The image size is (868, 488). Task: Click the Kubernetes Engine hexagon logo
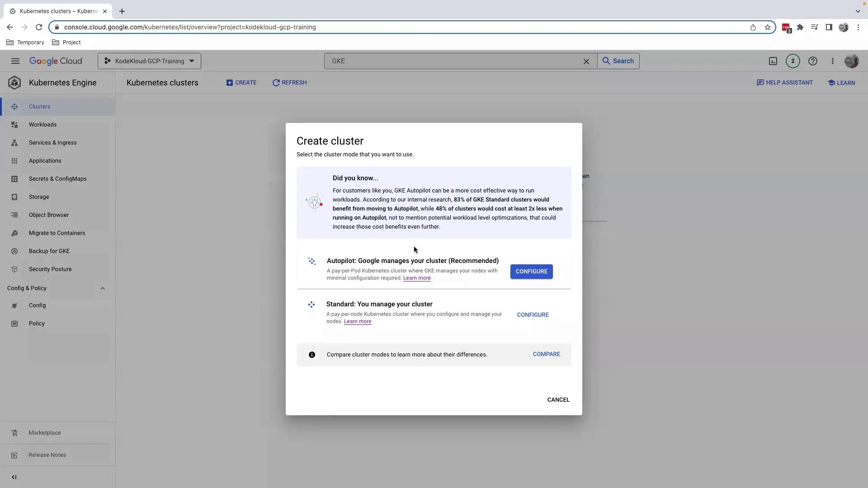coord(14,83)
